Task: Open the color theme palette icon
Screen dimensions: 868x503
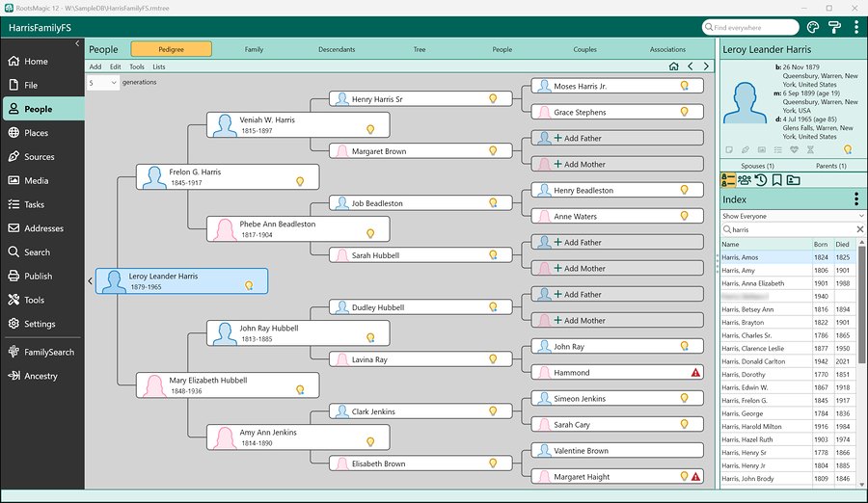Action: (x=813, y=27)
